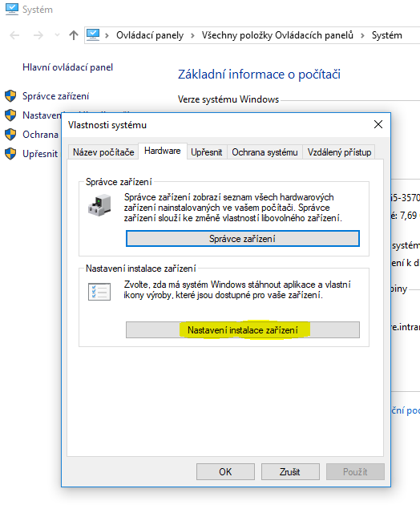Open the Ochrana systému tab
This screenshot has width=420, height=517.
[x=265, y=152]
